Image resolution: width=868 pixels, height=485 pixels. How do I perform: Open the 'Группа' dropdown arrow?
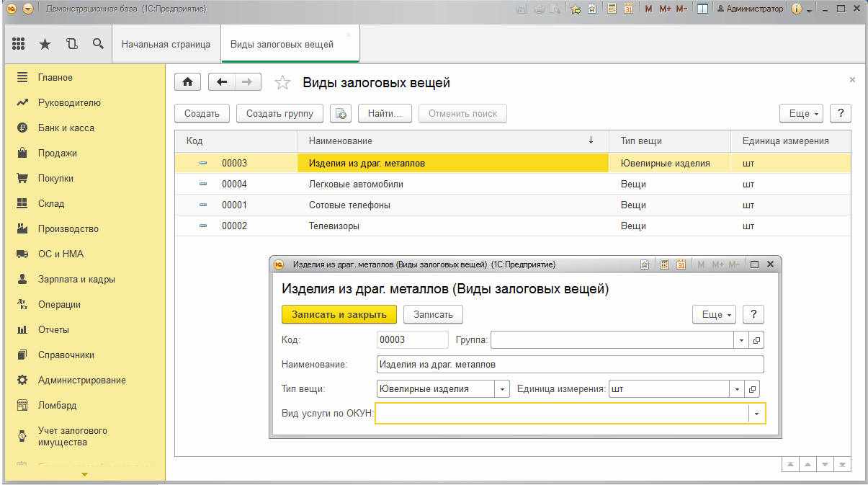(742, 339)
